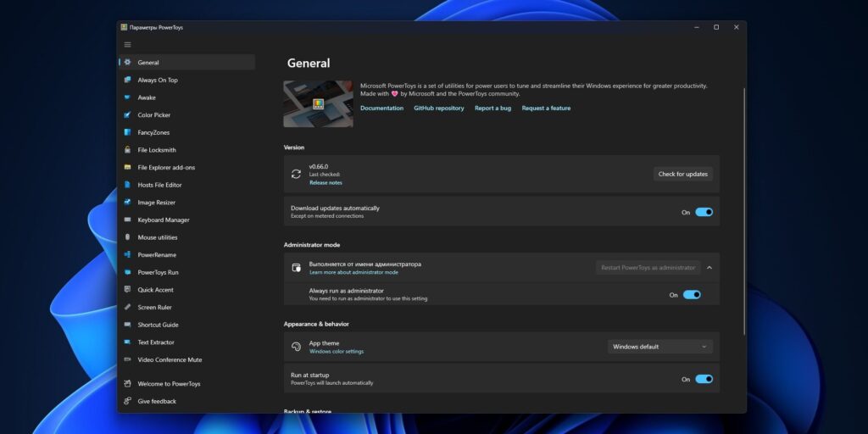Click the Image Resizer icon
The image size is (868, 434).
click(x=127, y=203)
